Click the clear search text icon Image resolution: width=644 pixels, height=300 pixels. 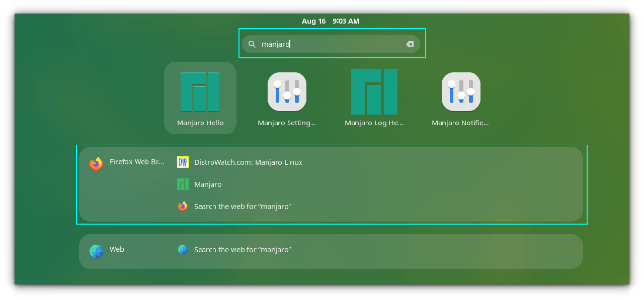[x=410, y=44]
